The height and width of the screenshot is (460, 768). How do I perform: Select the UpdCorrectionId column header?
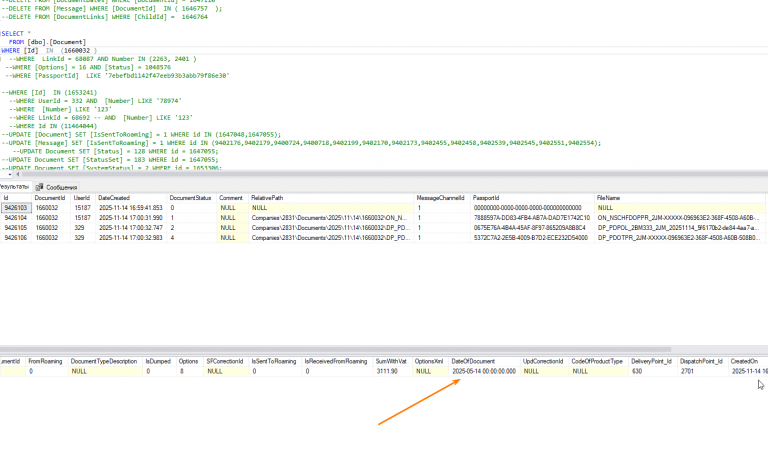click(x=544, y=362)
